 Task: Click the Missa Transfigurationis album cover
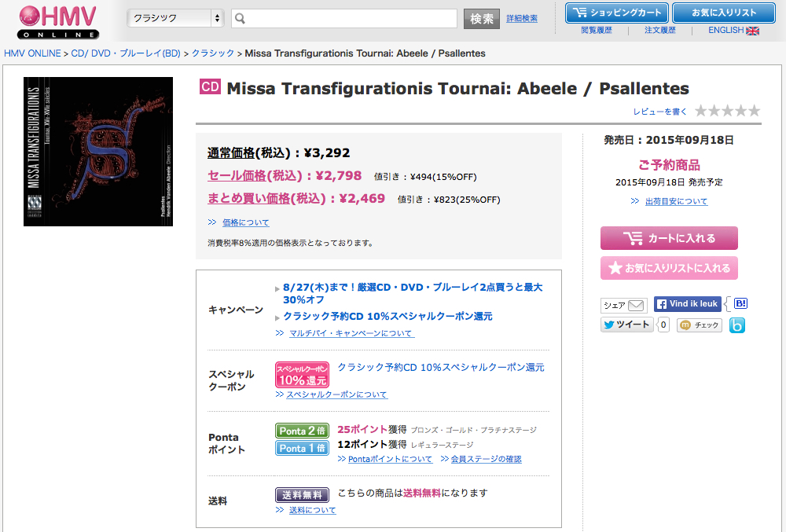click(x=98, y=151)
